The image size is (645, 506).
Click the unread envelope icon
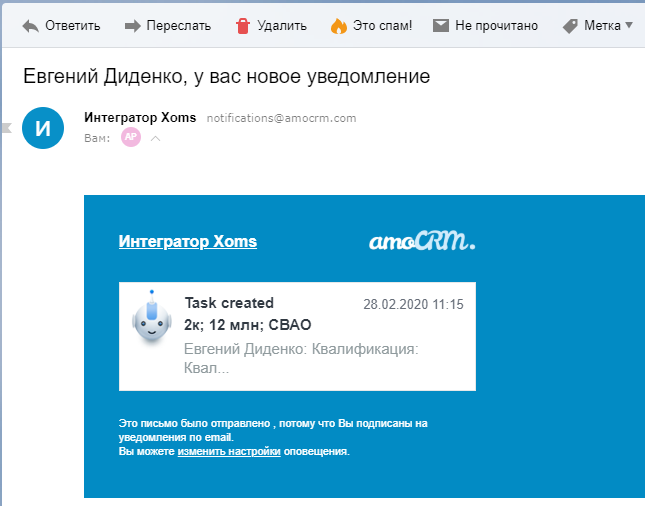click(x=441, y=25)
